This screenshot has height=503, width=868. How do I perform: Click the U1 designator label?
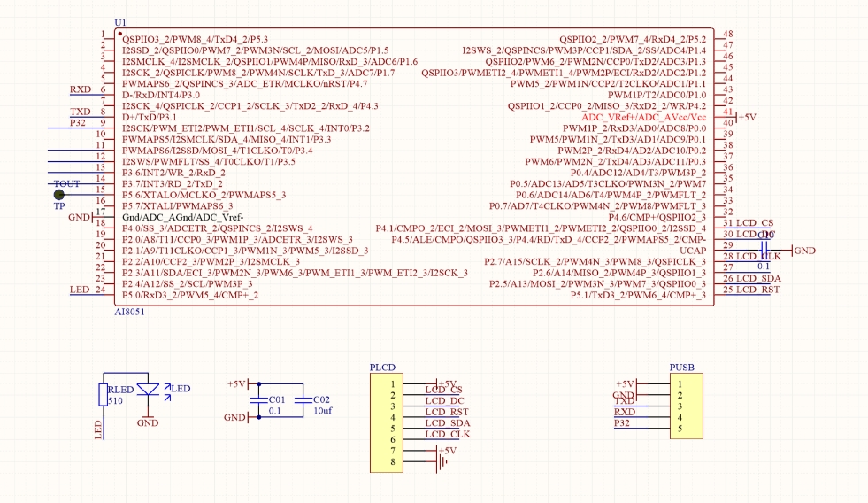121,22
